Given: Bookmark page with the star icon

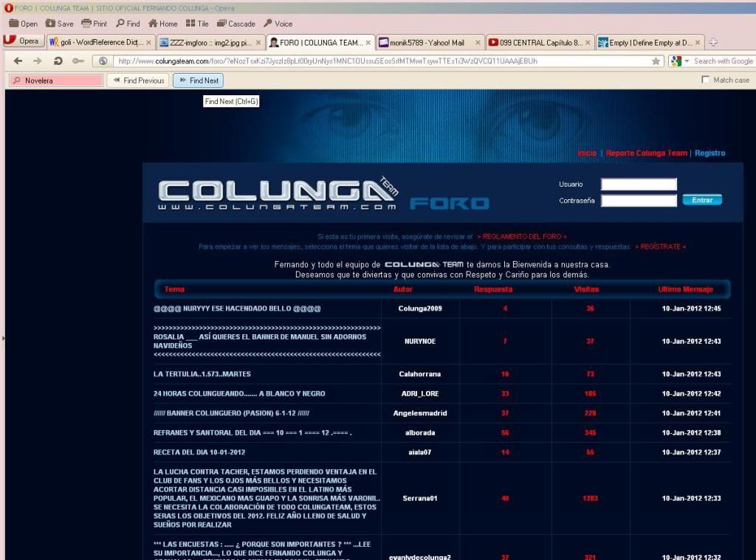Looking at the screenshot, I should (x=656, y=61).
